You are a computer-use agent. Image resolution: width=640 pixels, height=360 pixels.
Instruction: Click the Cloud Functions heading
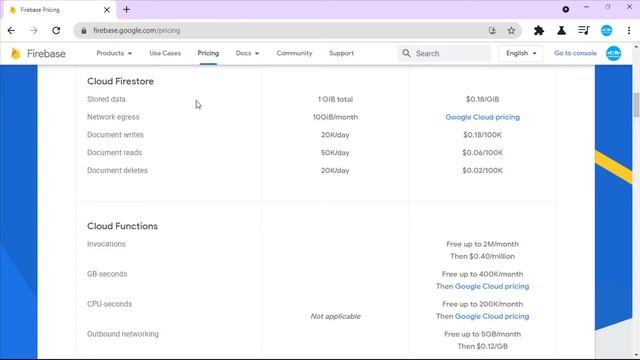pos(122,226)
